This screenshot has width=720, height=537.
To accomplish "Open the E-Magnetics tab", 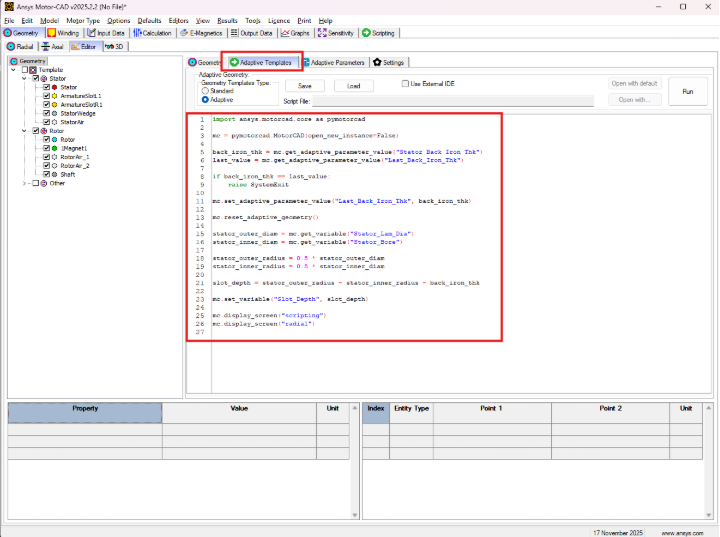I will (201, 33).
